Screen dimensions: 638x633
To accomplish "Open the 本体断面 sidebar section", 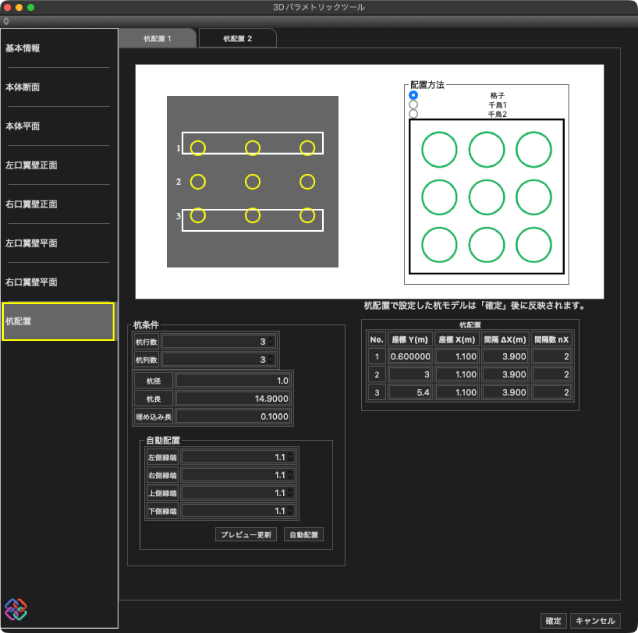I will (x=59, y=87).
